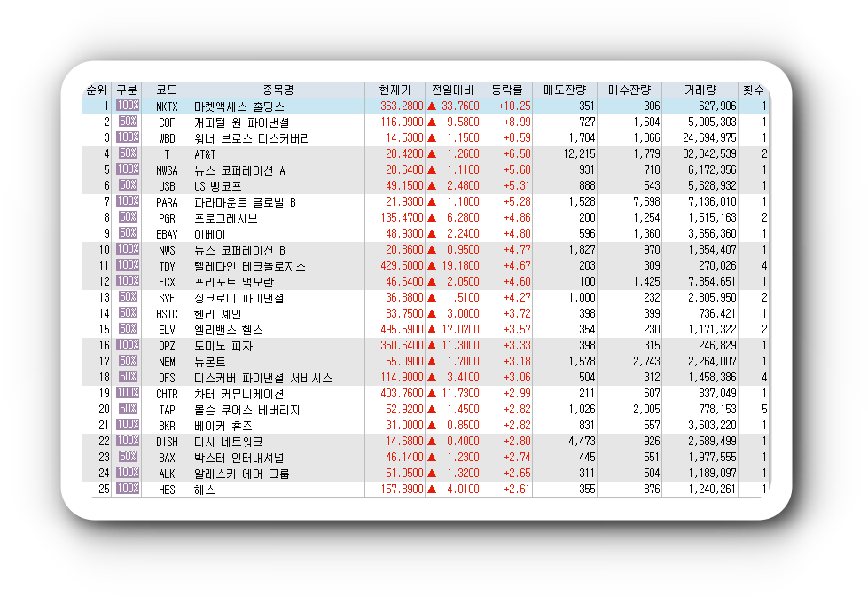Image resolution: width=868 pixels, height=596 pixels.
Task: Sort by the 종목명 column header
Action: point(278,90)
